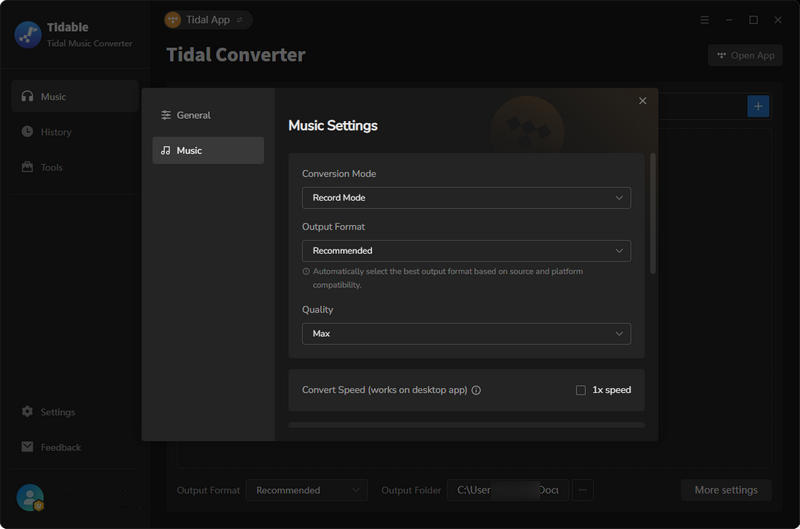
Task: Click the Record Mode dropdown chevron
Action: [619, 198]
